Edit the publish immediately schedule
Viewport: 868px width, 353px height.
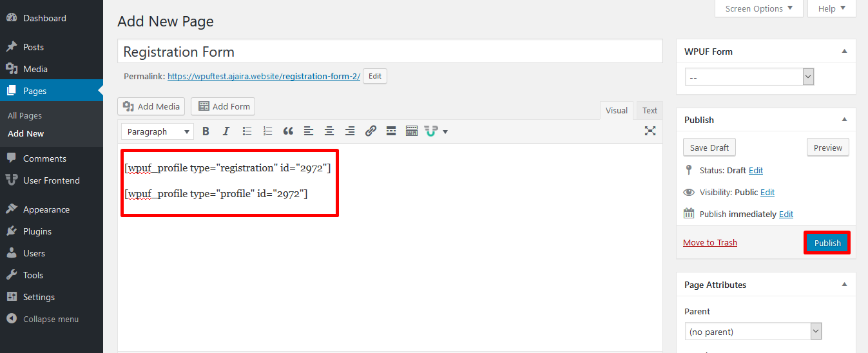coord(786,214)
